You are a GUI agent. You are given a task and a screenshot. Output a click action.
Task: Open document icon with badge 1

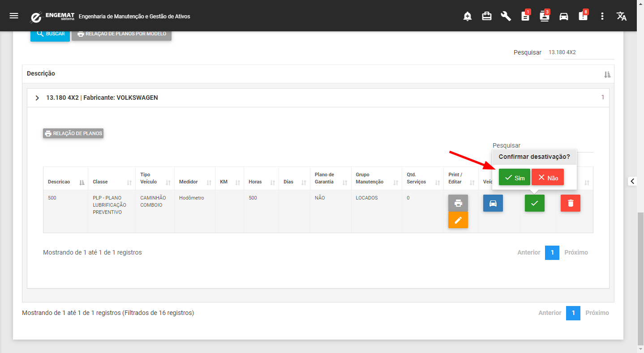click(526, 16)
